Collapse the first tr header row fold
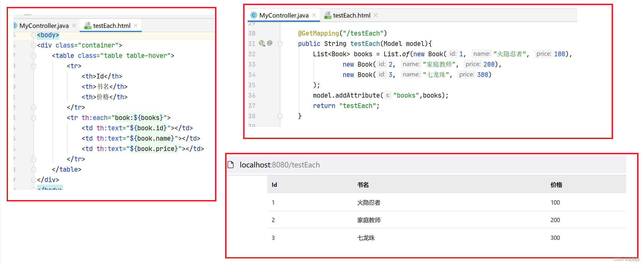Image resolution: width=644 pixels, height=264 pixels. 34,66
